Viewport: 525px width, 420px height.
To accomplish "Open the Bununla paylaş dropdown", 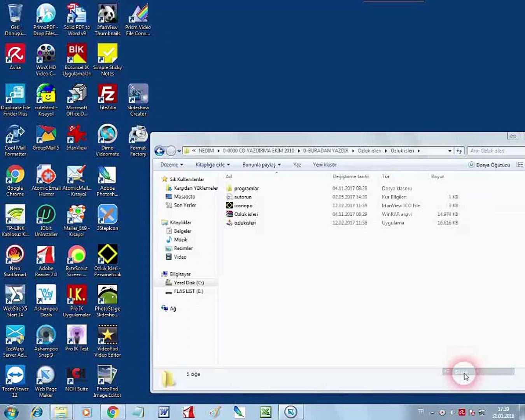I will (261, 165).
